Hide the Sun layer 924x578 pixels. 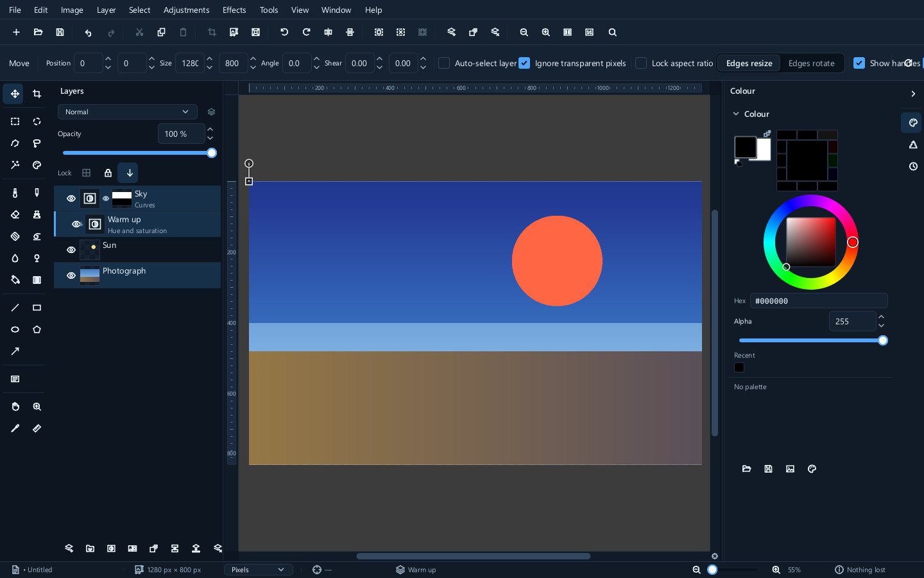[x=71, y=250]
